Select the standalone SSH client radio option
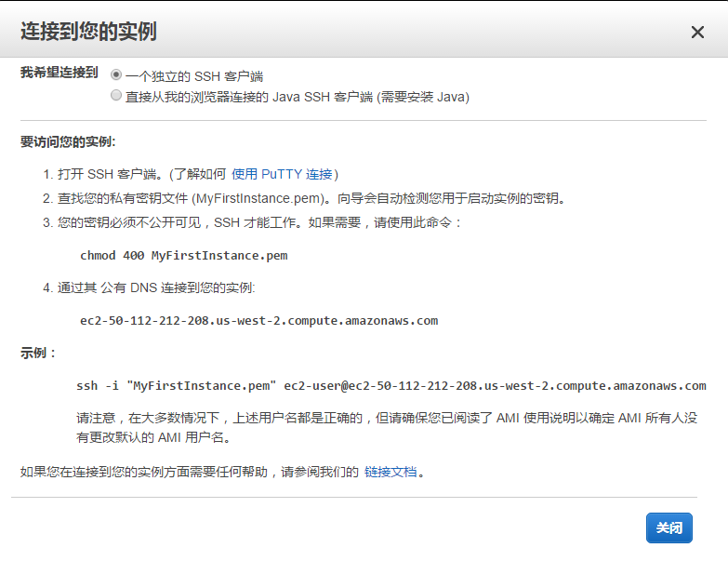 click(116, 74)
